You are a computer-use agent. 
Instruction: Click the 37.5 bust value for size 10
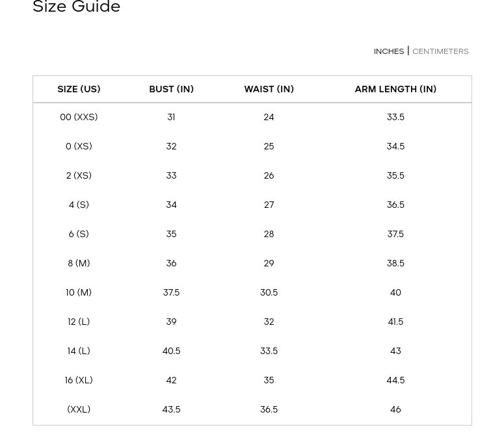(x=171, y=292)
